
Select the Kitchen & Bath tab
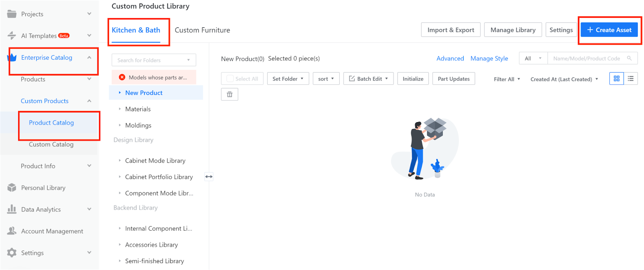(x=136, y=30)
